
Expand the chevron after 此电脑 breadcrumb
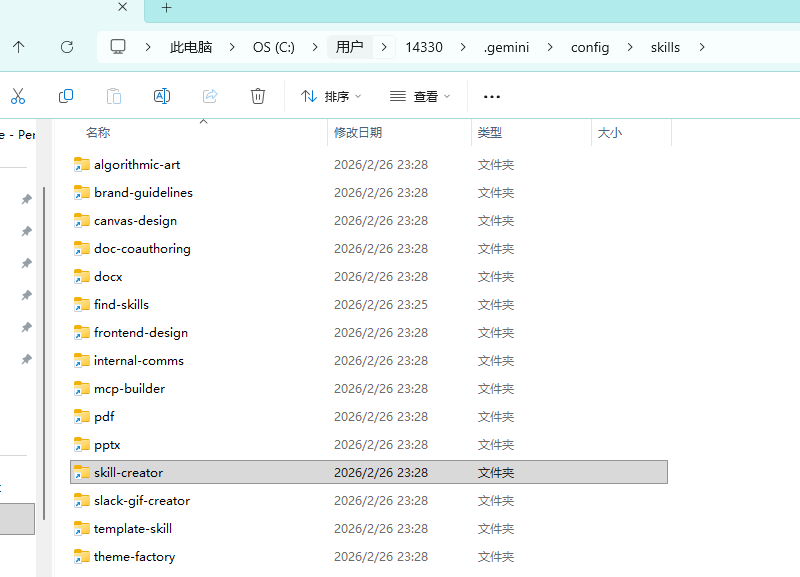(x=232, y=47)
